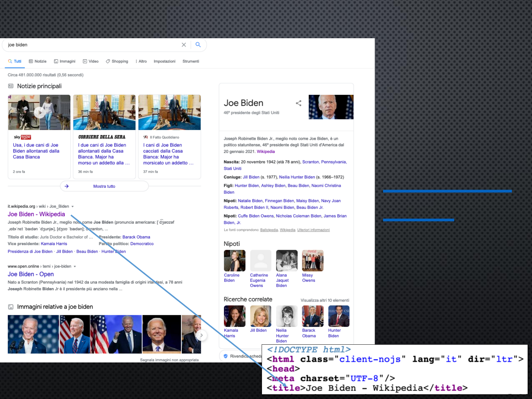Image resolution: width=532 pixels, height=399 pixels.
Task: Switch to the Immagini tab
Action: point(65,61)
